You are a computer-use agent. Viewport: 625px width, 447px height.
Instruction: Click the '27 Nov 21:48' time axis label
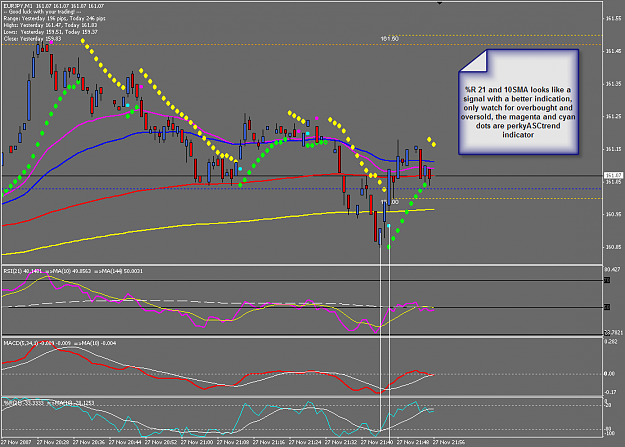pos(413,442)
